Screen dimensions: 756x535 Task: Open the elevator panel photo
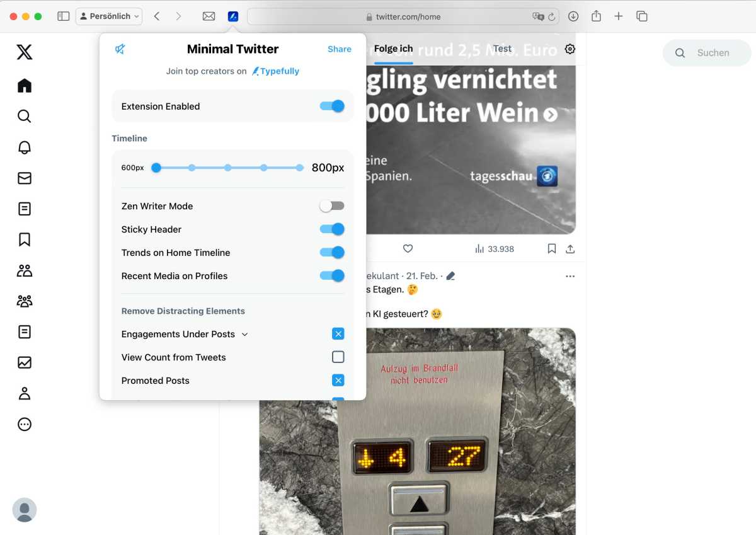(417, 432)
